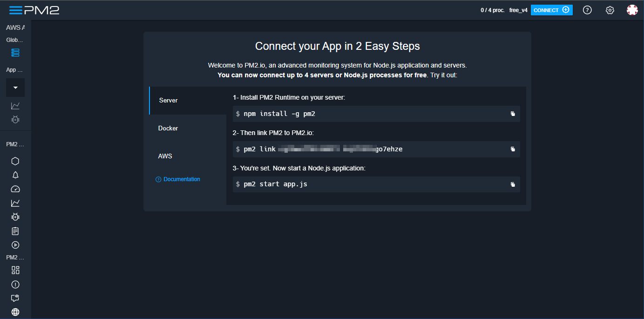Open the Documentation link

pos(178,179)
